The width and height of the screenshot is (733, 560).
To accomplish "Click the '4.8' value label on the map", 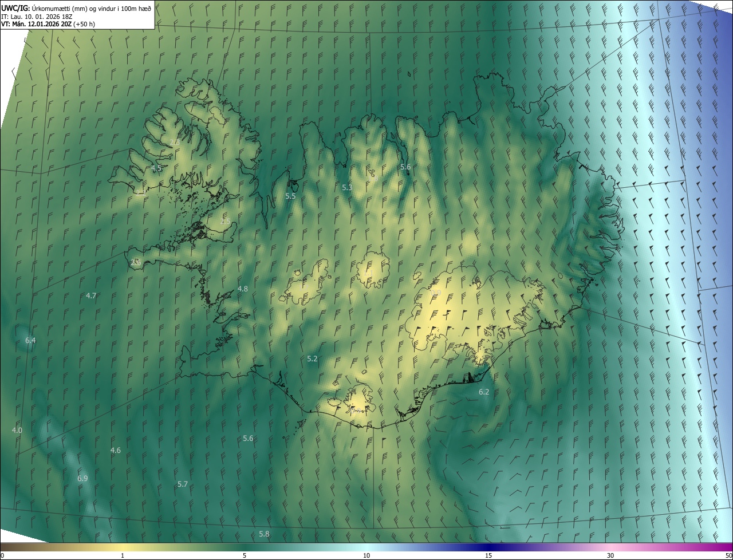I will coord(243,289).
